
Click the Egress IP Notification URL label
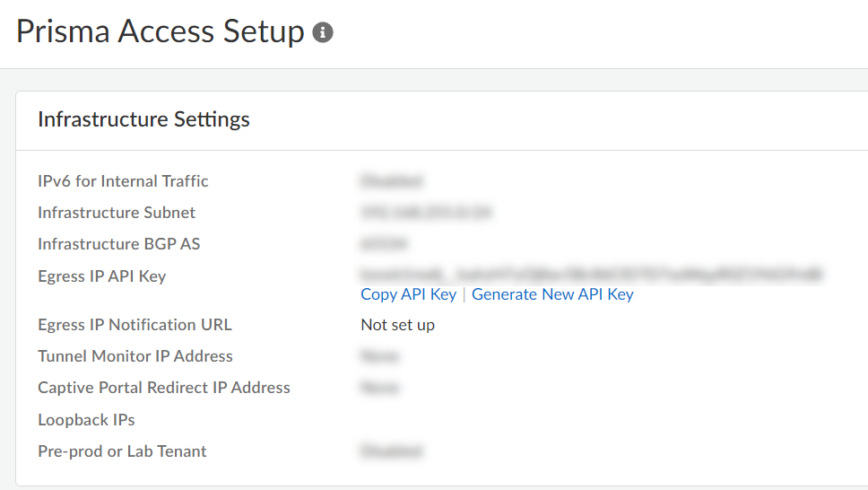point(135,325)
